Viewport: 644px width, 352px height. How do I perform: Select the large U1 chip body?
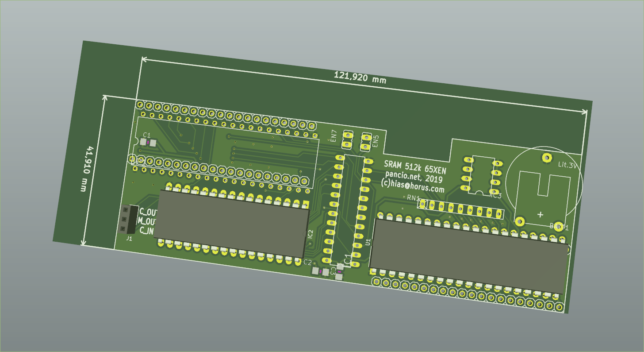pos(469,255)
